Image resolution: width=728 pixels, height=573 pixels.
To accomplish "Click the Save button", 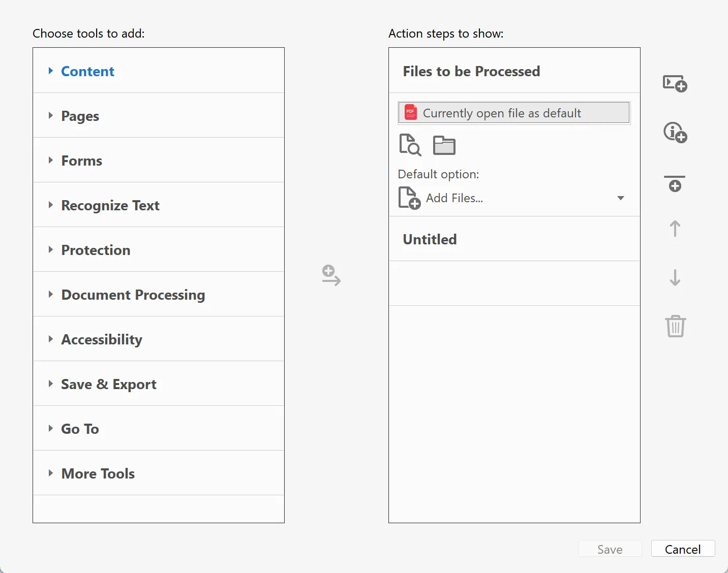I will [x=610, y=549].
